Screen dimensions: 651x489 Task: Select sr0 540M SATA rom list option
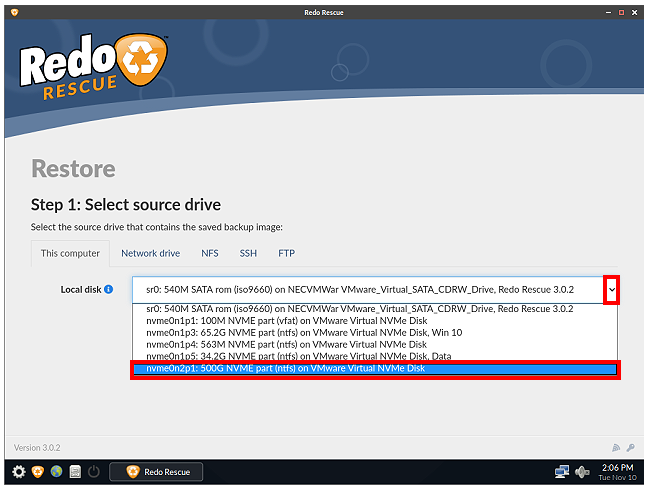click(x=375, y=309)
